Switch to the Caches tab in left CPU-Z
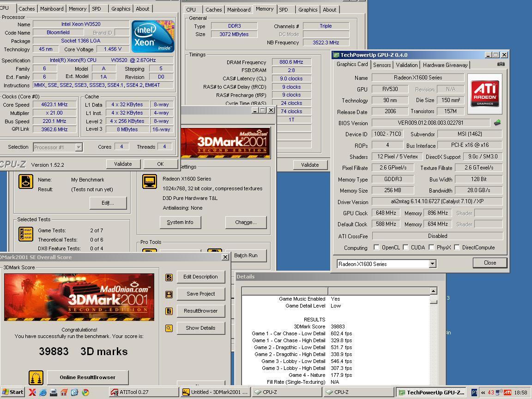Viewport: 532px width, 399px height. point(26,9)
